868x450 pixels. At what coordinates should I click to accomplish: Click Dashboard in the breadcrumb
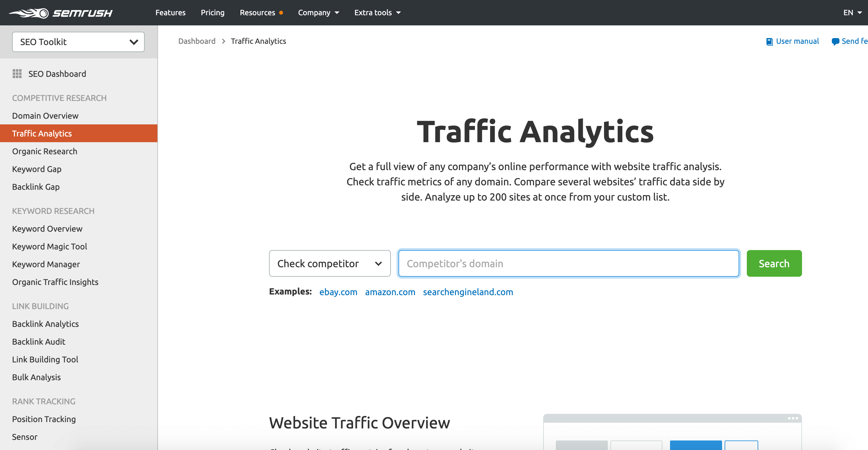coord(197,41)
